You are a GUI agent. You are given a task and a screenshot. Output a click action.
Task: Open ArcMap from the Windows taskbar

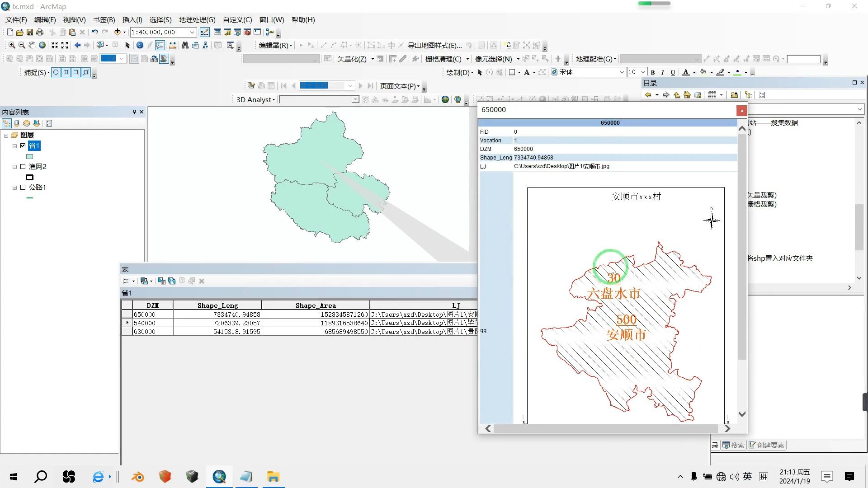click(x=219, y=477)
